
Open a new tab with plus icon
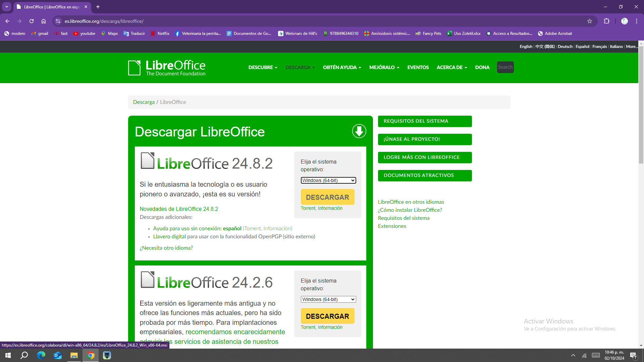coord(98,7)
